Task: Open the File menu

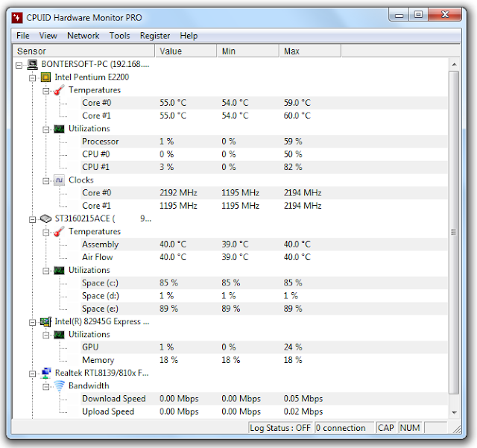Action: pyautogui.click(x=23, y=36)
